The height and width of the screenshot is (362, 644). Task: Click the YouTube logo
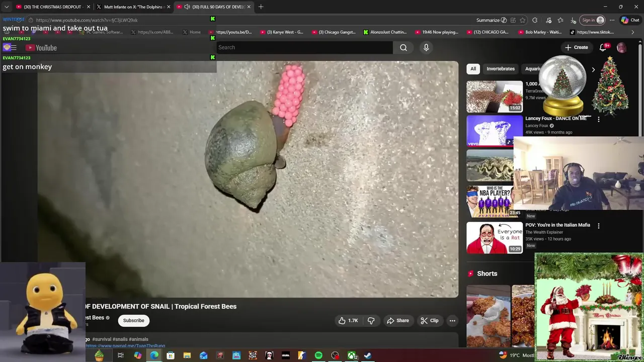41,48
